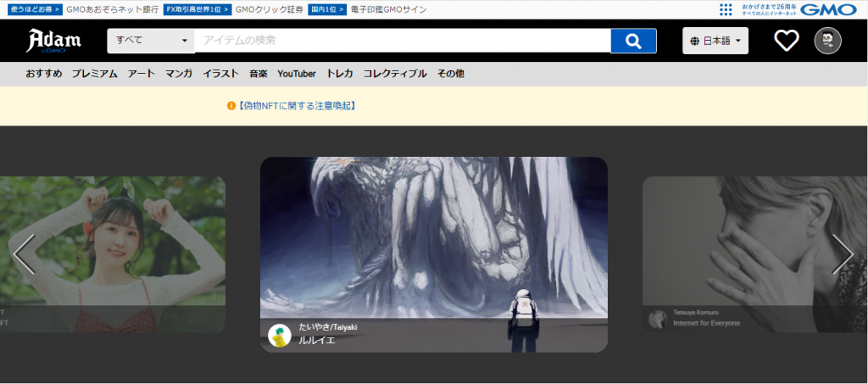Open the GMO apps grid icon

click(x=726, y=9)
